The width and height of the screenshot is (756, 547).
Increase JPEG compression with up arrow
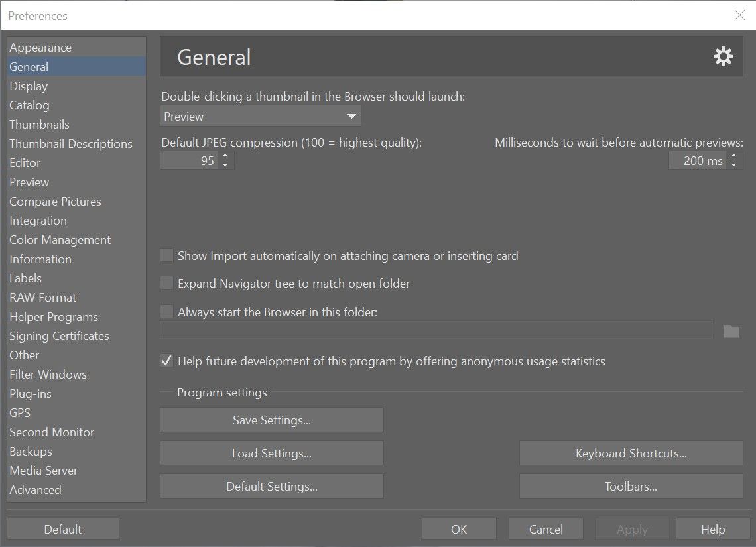pyautogui.click(x=225, y=156)
